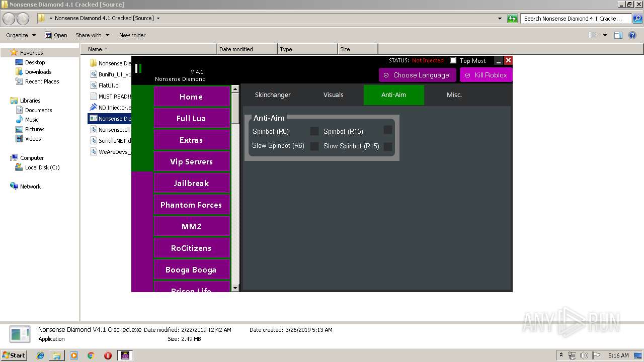The image size is (644, 362).
Task: Select Favorites in navigation pane
Action: [31, 52]
